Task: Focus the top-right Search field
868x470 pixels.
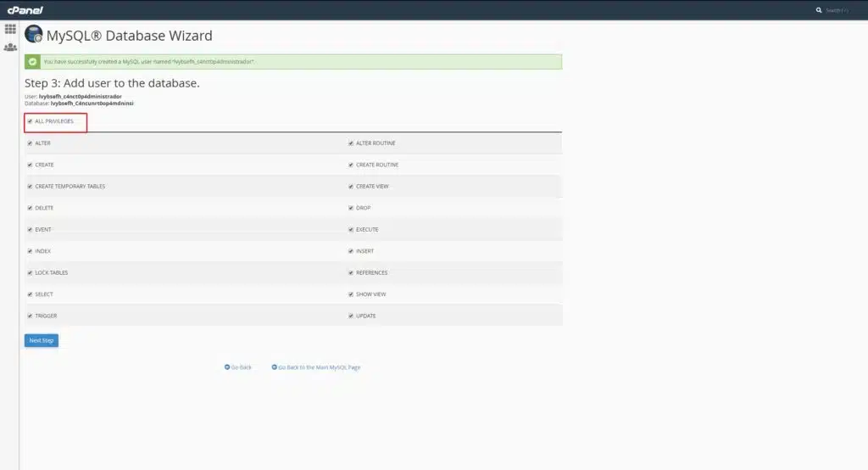Action: point(837,10)
